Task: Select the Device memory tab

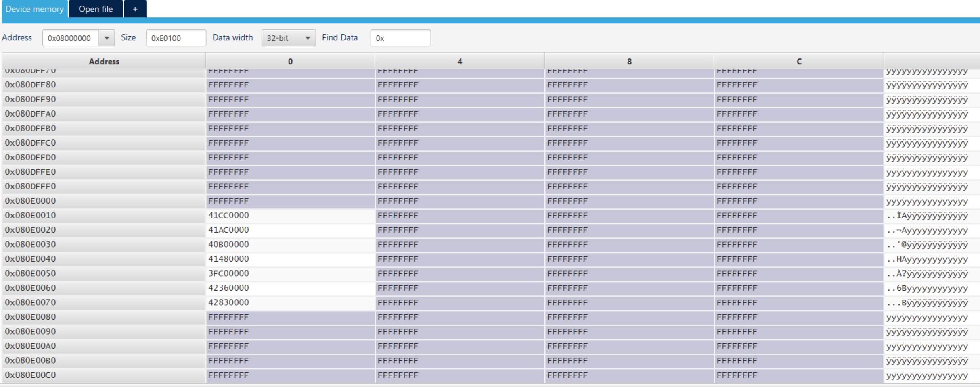Action: point(34,9)
